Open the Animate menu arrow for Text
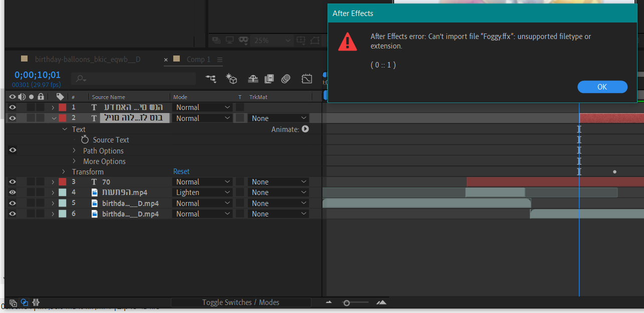This screenshot has width=644, height=313. (305, 129)
